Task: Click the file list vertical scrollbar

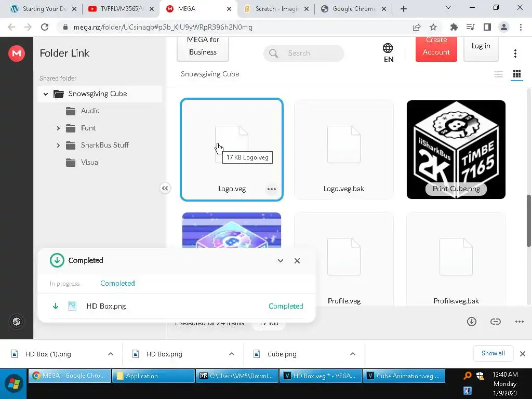Action: coord(528,220)
